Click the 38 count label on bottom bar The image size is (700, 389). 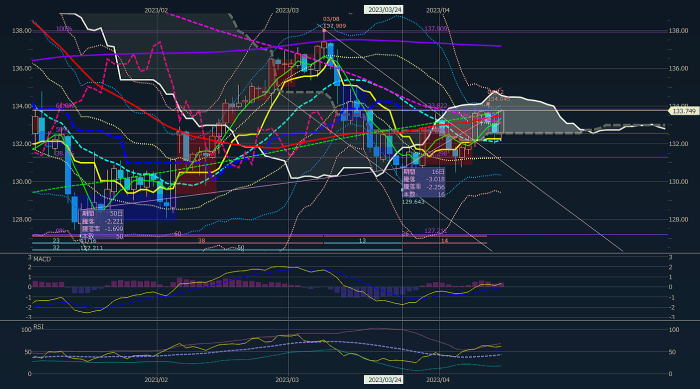tap(201, 241)
